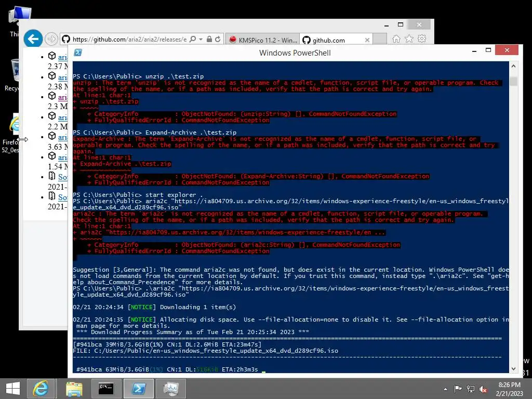The height and width of the screenshot is (399, 532).
Task: Minimize the Windows PowerShell window
Action: click(474, 50)
